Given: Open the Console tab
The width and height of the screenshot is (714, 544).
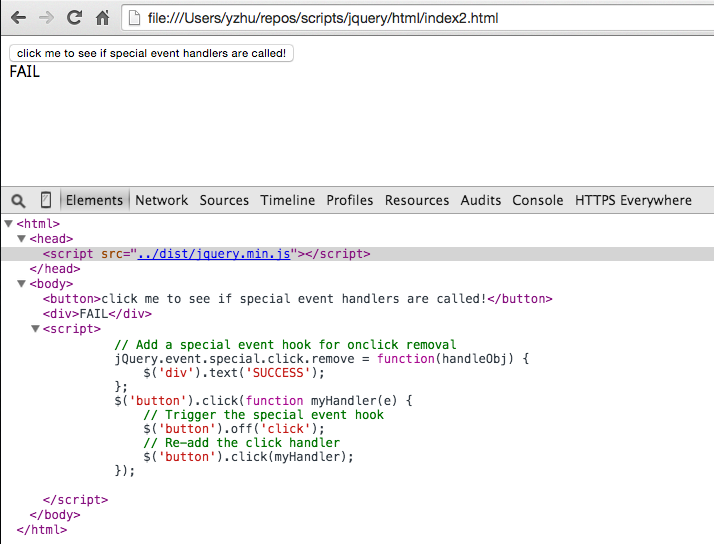Looking at the screenshot, I should point(537,200).
